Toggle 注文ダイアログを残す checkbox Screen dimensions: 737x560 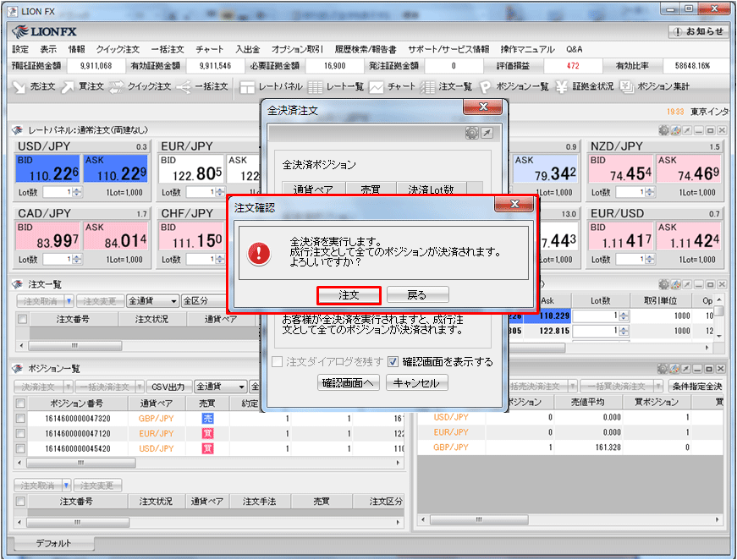[x=278, y=362]
